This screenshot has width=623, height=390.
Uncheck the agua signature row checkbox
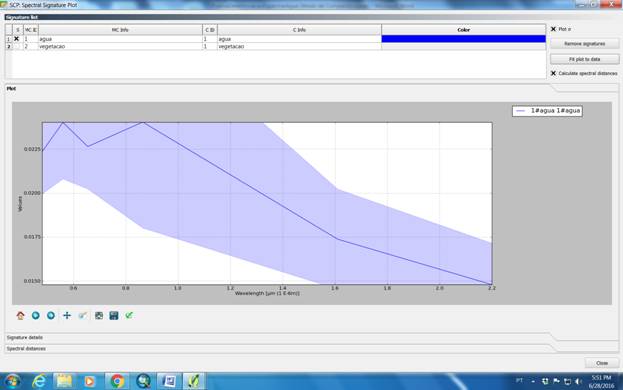click(x=17, y=39)
